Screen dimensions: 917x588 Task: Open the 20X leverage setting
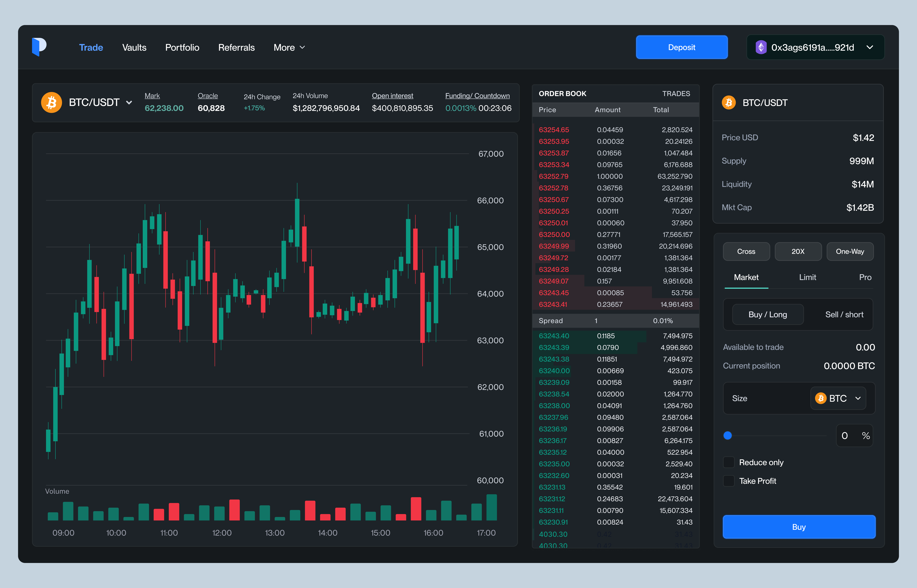[798, 252]
